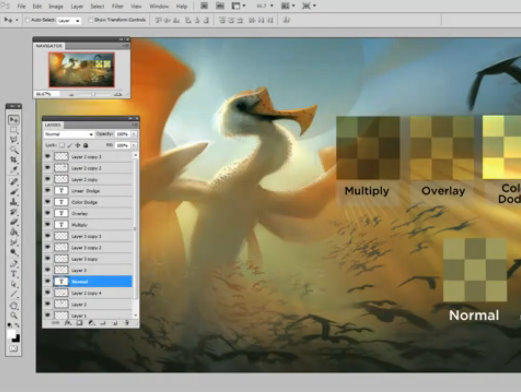
Task: Open the Opacity slider arrow
Action: tap(134, 134)
